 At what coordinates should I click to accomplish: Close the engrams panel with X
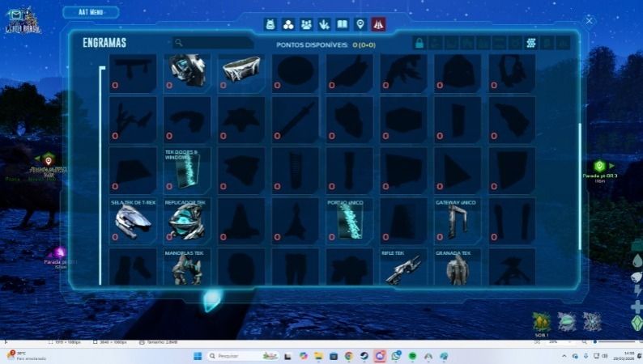pos(590,21)
